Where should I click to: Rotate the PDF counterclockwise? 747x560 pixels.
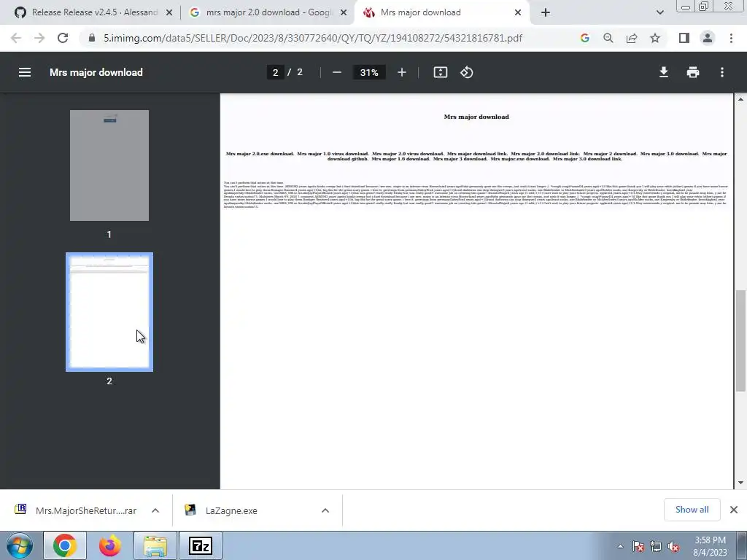(466, 72)
